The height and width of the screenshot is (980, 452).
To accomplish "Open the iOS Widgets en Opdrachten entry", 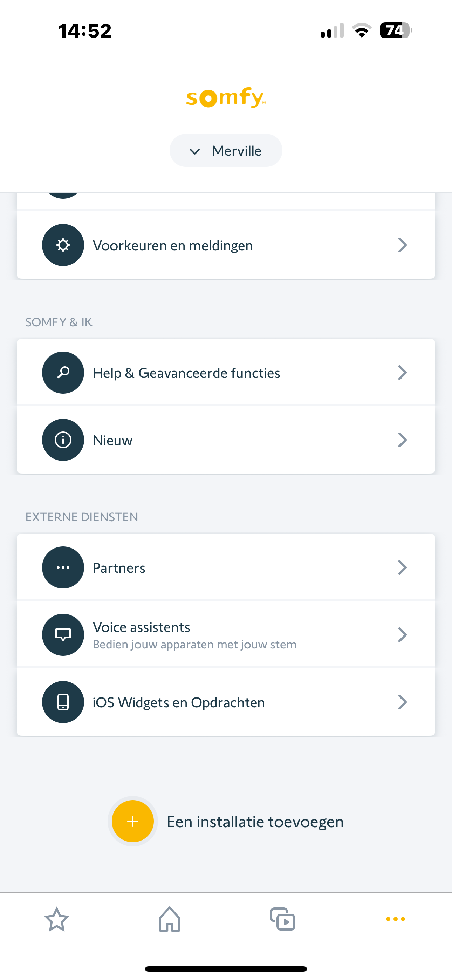I will click(179, 702).
